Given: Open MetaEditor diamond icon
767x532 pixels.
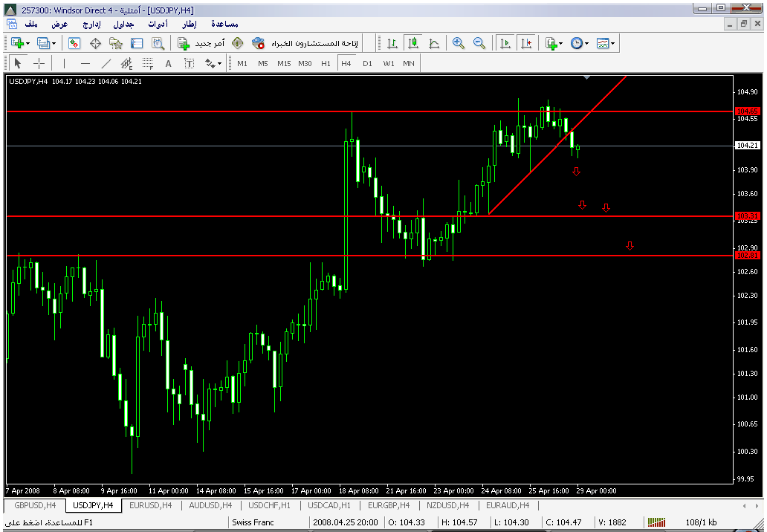Looking at the screenshot, I should tap(238, 44).
